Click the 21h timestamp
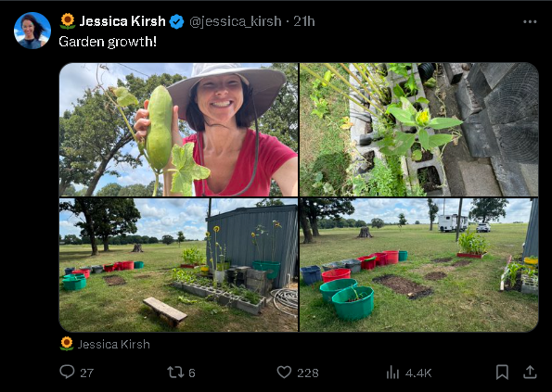This screenshot has height=392, width=552. pyautogui.click(x=304, y=21)
